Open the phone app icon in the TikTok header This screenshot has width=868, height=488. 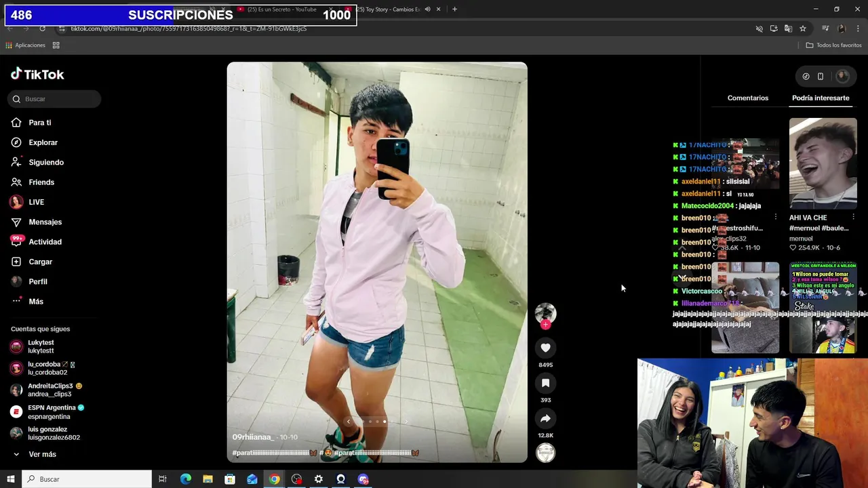point(821,77)
